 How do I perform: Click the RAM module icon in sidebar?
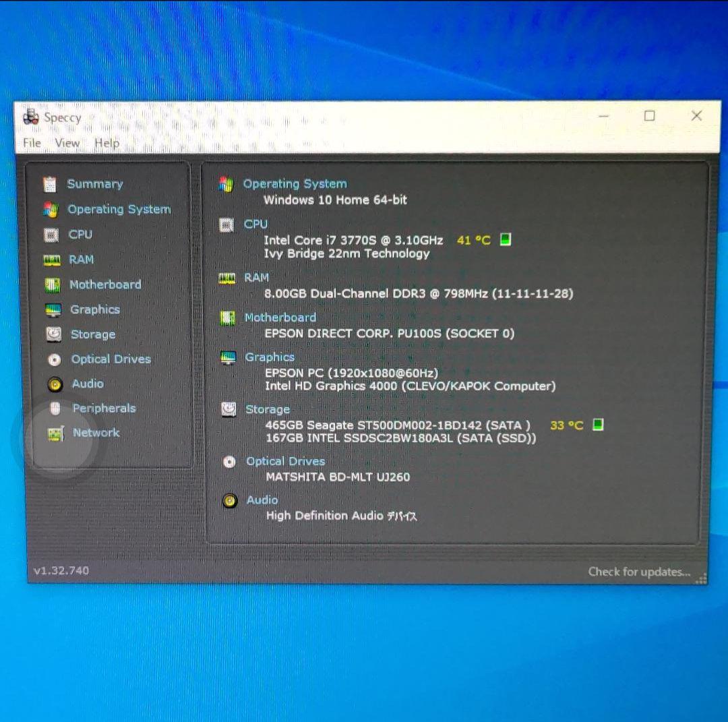pyautogui.click(x=52, y=260)
